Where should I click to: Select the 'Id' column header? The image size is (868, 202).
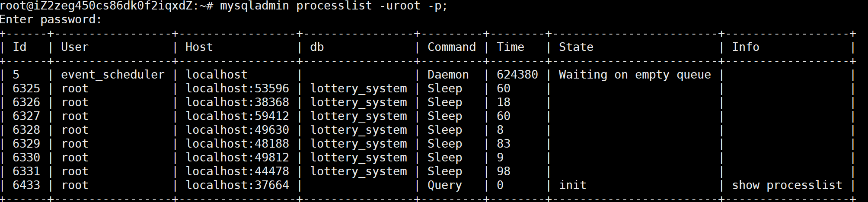[x=19, y=47]
